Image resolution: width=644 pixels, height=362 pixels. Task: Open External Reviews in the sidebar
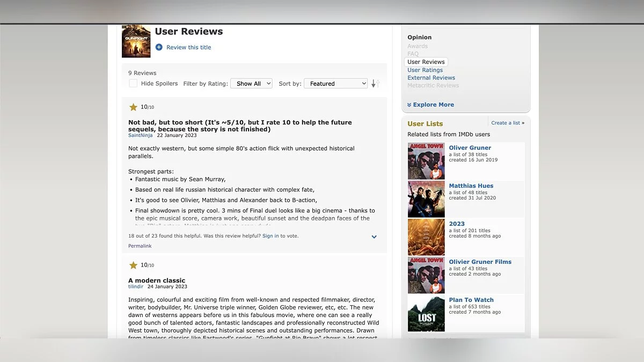coord(431,78)
